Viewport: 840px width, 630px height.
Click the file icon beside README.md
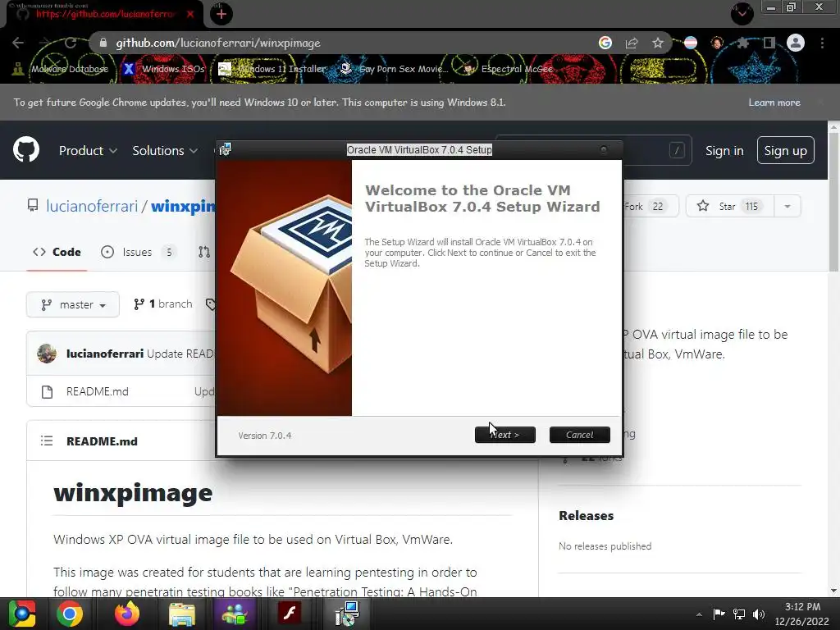[47, 391]
